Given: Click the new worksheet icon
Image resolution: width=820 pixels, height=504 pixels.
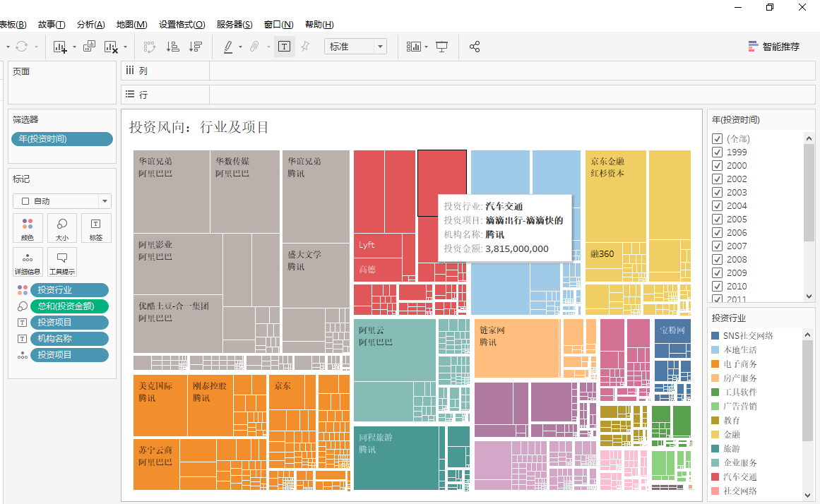Looking at the screenshot, I should (60, 47).
